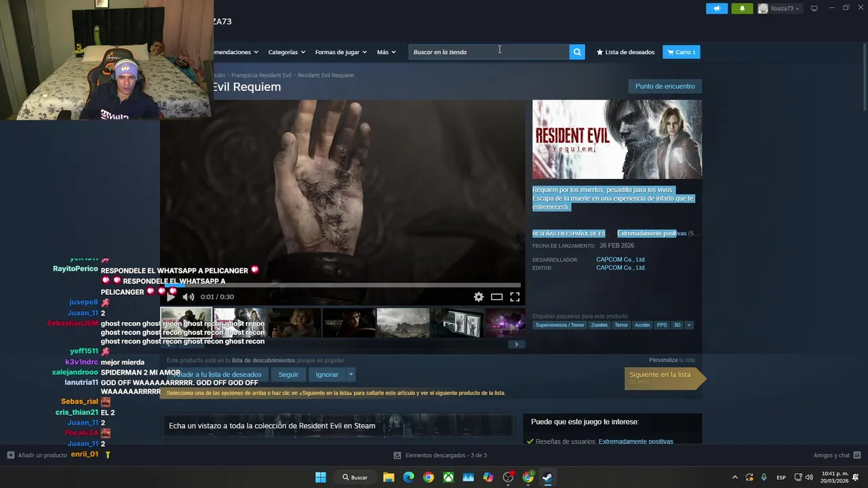Click the ESP language indicator
The image size is (868, 488).
(781, 477)
